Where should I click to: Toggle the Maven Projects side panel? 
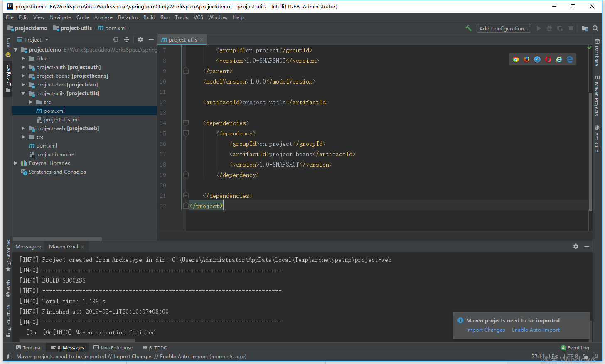click(597, 96)
